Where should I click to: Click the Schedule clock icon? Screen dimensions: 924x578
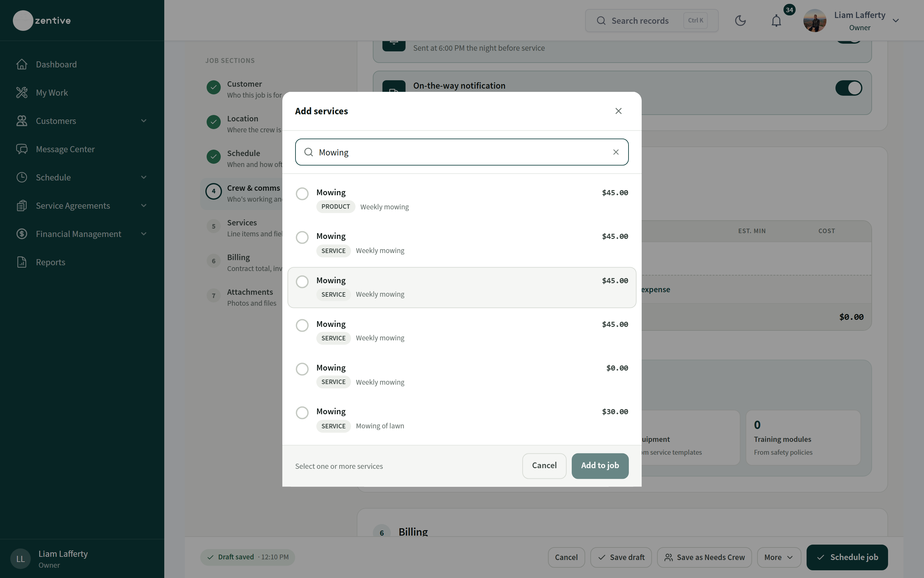pyautogui.click(x=22, y=177)
